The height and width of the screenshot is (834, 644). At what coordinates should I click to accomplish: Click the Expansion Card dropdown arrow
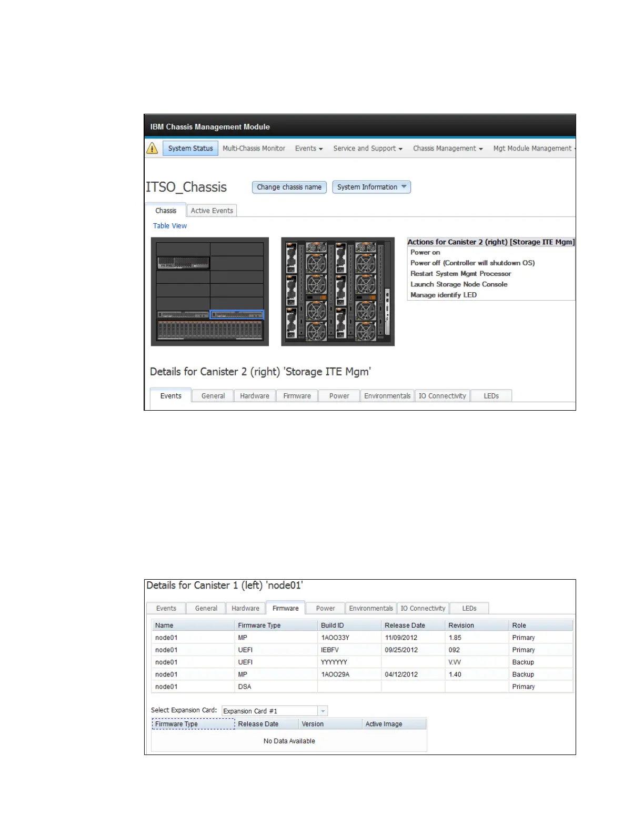[323, 711]
